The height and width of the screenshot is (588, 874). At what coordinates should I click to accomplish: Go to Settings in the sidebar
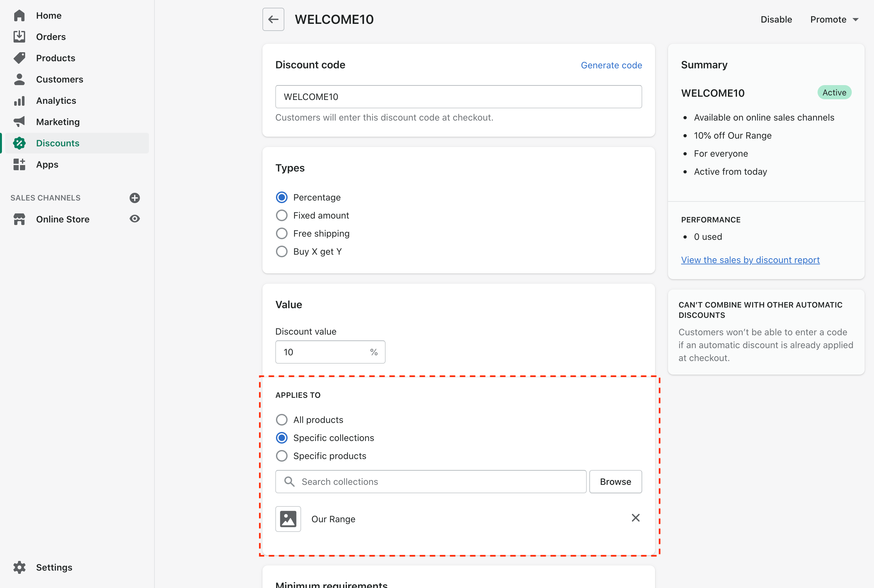[x=54, y=567]
